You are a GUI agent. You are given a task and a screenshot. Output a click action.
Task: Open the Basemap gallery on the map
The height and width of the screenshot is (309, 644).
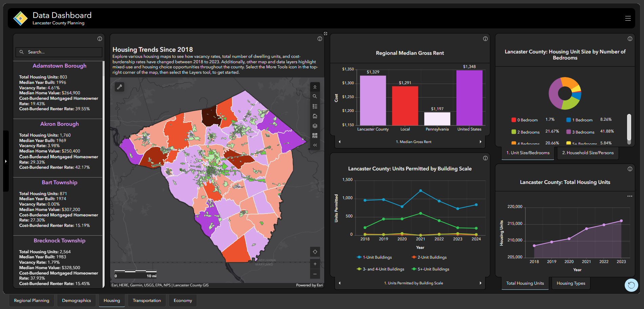[x=315, y=135]
